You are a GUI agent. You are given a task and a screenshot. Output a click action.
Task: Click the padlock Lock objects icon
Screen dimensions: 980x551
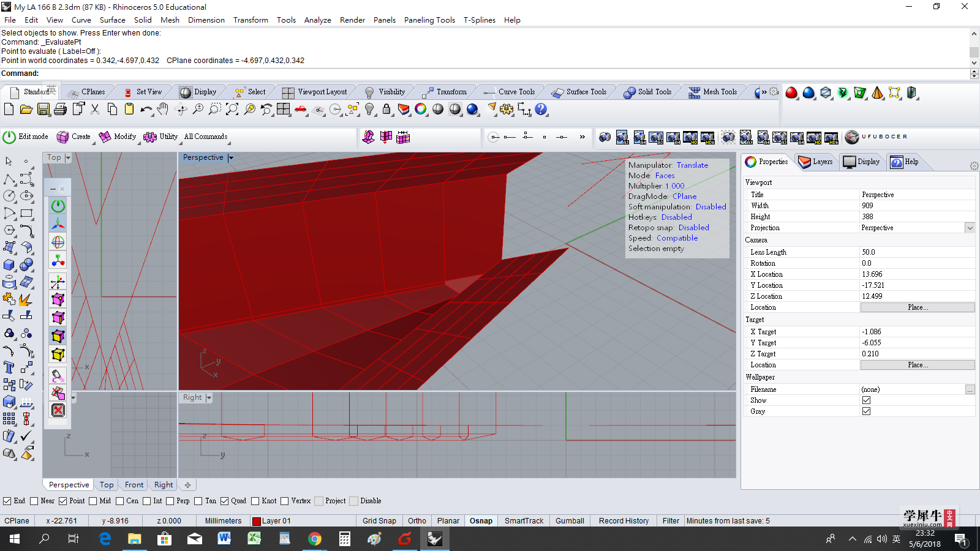click(x=386, y=109)
